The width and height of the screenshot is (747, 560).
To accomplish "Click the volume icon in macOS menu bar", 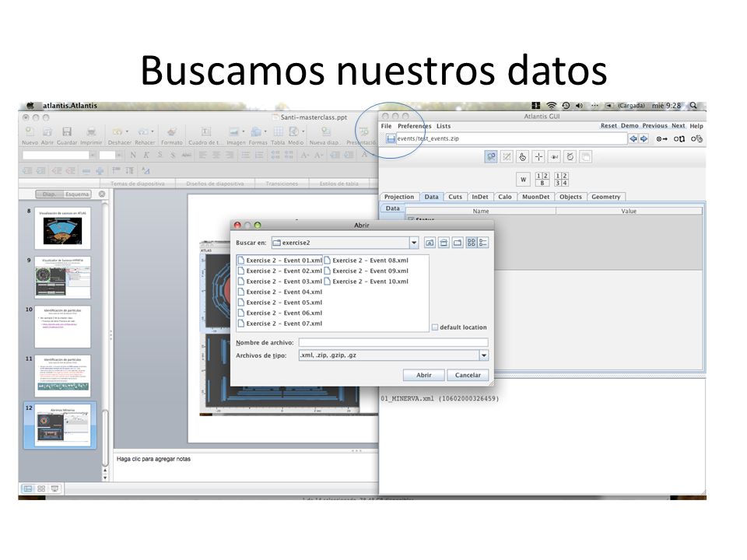I will (579, 106).
